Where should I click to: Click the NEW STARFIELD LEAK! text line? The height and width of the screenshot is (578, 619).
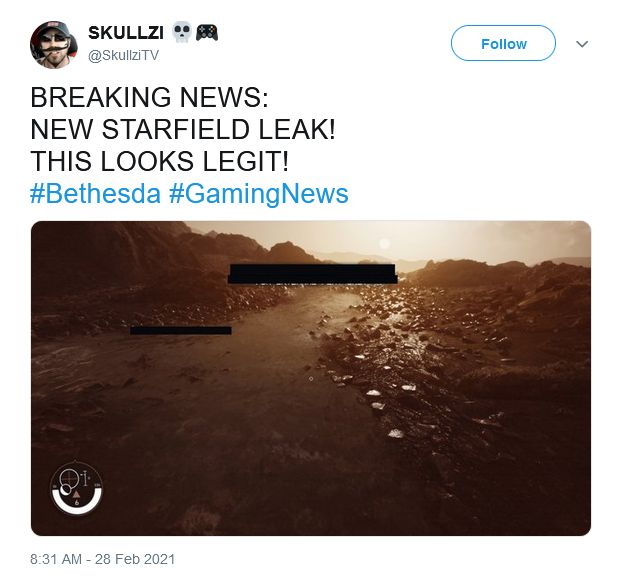pyautogui.click(x=183, y=129)
